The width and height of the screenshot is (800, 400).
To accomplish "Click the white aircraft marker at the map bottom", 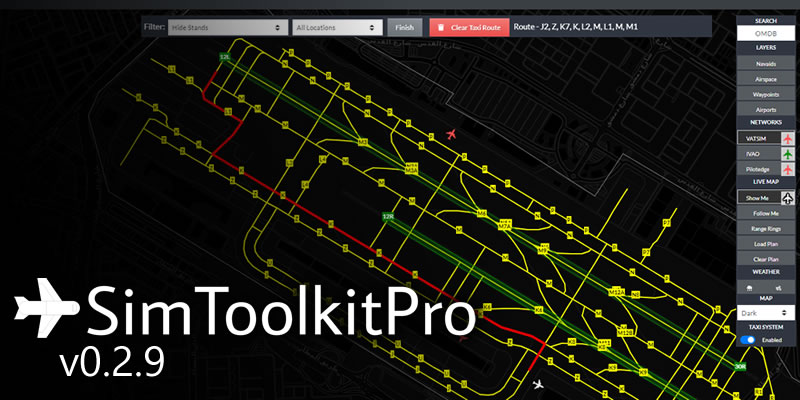I will point(537,384).
